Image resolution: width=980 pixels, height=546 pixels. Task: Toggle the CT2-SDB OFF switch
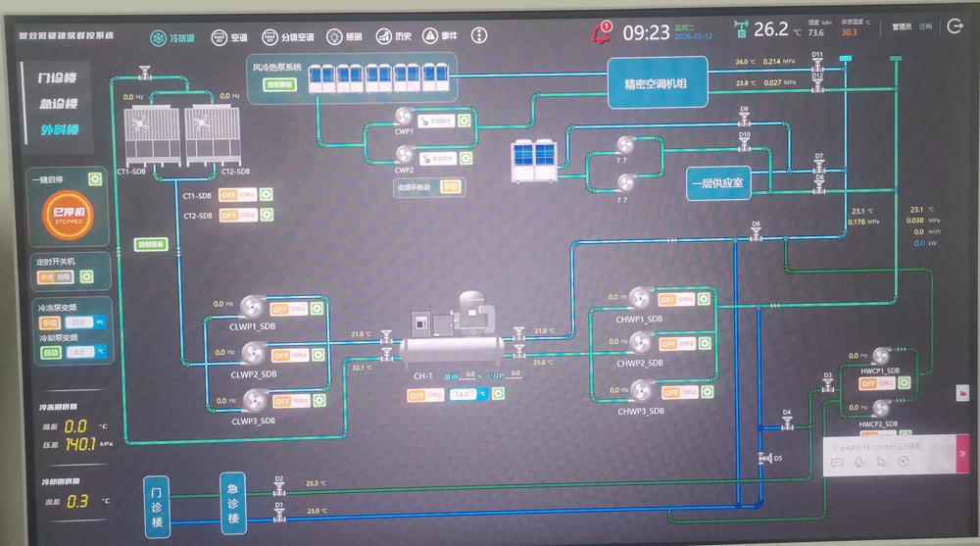pyautogui.click(x=238, y=215)
